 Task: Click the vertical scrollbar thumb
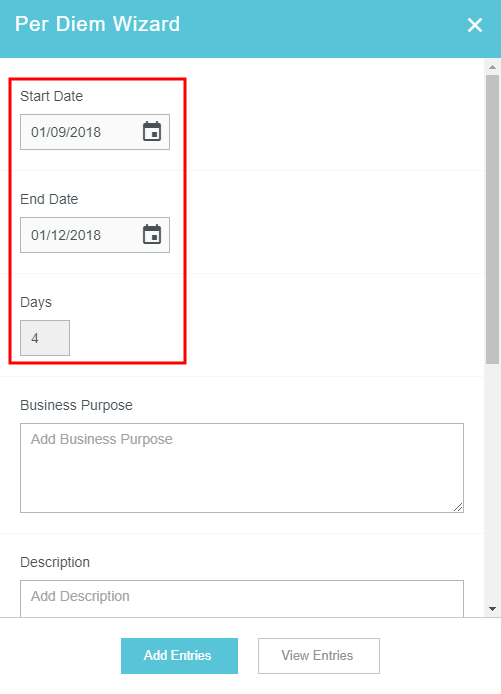coord(492,219)
